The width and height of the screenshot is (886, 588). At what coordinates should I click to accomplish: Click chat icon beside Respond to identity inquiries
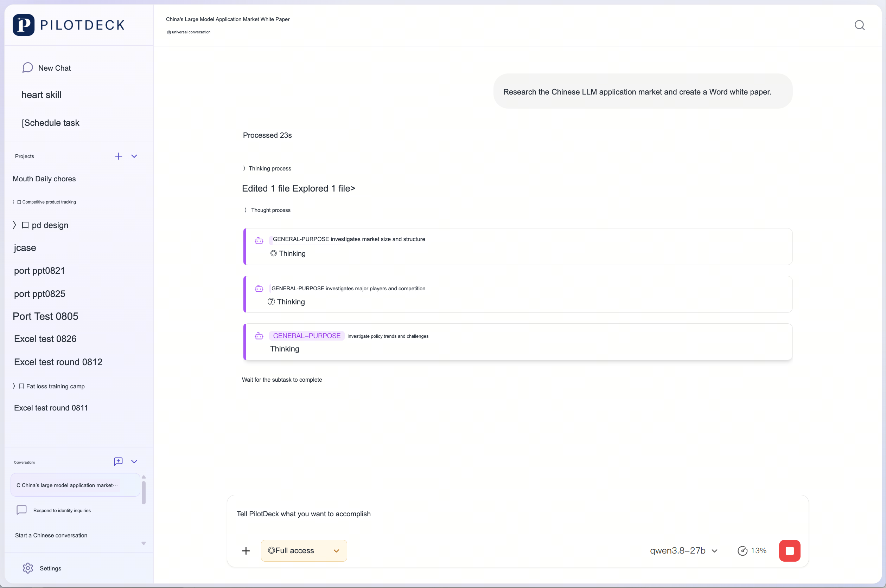pyautogui.click(x=22, y=510)
